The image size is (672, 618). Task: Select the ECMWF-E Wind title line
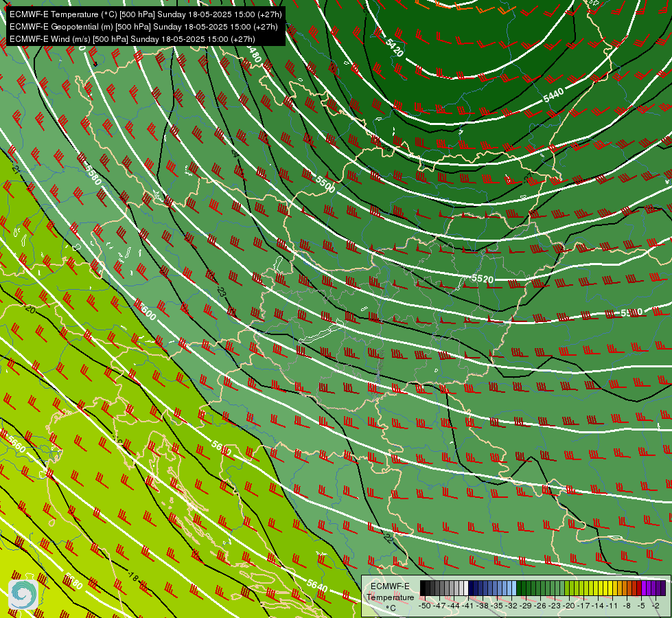pyautogui.click(x=132, y=39)
